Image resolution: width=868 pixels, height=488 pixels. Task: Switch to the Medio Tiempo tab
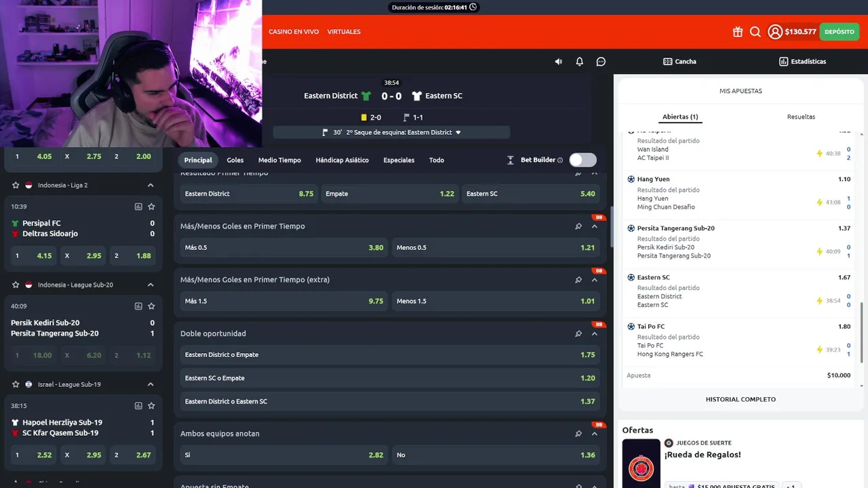(x=279, y=160)
